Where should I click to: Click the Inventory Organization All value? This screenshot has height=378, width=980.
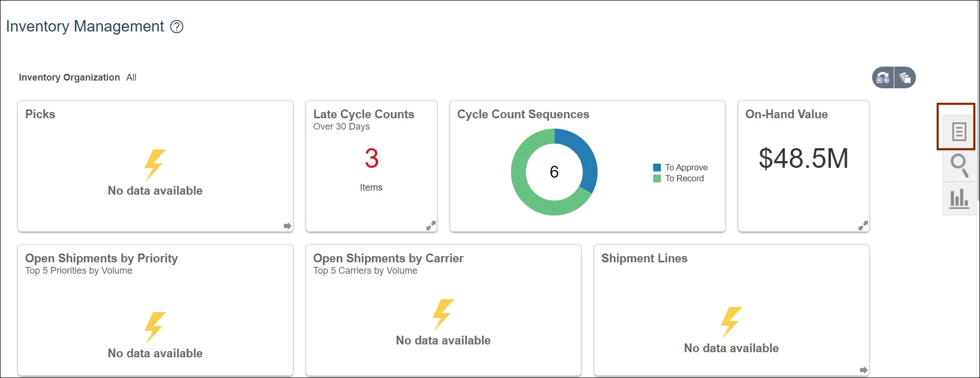[131, 77]
